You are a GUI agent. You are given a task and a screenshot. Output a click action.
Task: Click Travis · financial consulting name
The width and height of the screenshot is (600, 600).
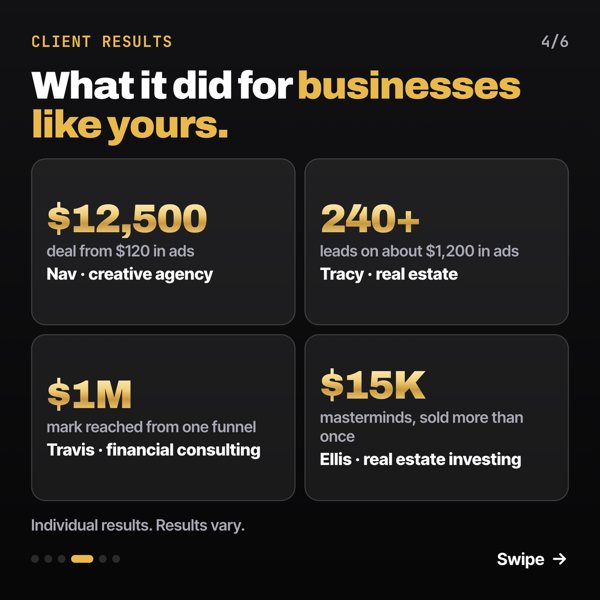pyautogui.click(x=153, y=450)
